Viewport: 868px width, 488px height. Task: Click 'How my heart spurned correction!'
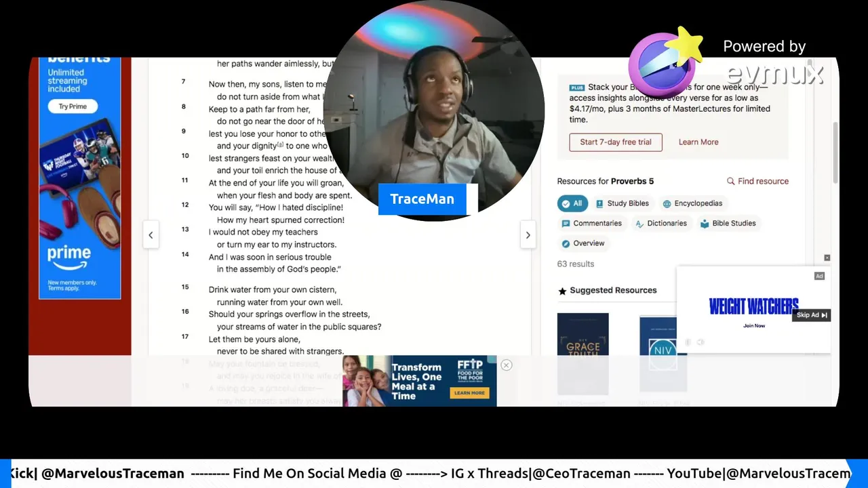coord(281,220)
